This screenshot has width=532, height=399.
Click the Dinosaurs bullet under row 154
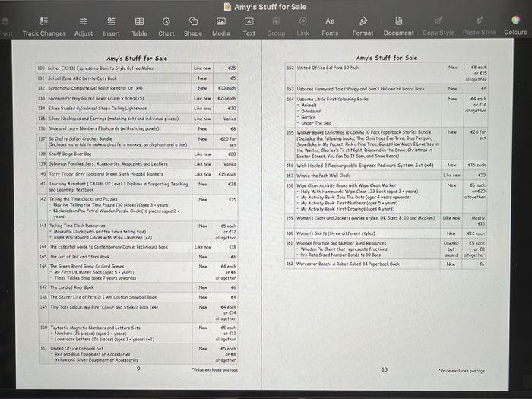click(310, 111)
